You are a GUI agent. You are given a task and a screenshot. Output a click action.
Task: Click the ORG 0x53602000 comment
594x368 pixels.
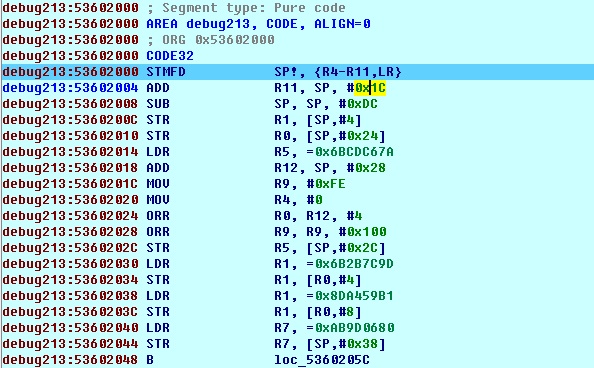coord(210,40)
